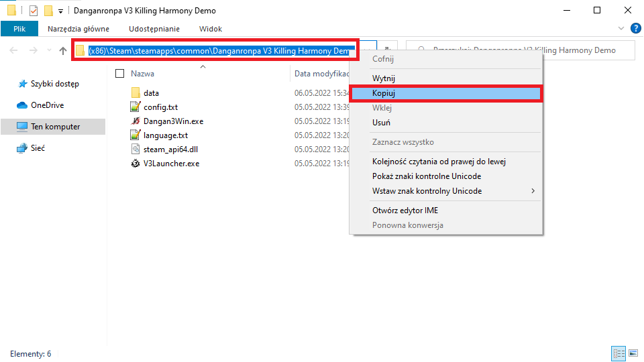Click the file name steam_api64.dll

click(170, 149)
